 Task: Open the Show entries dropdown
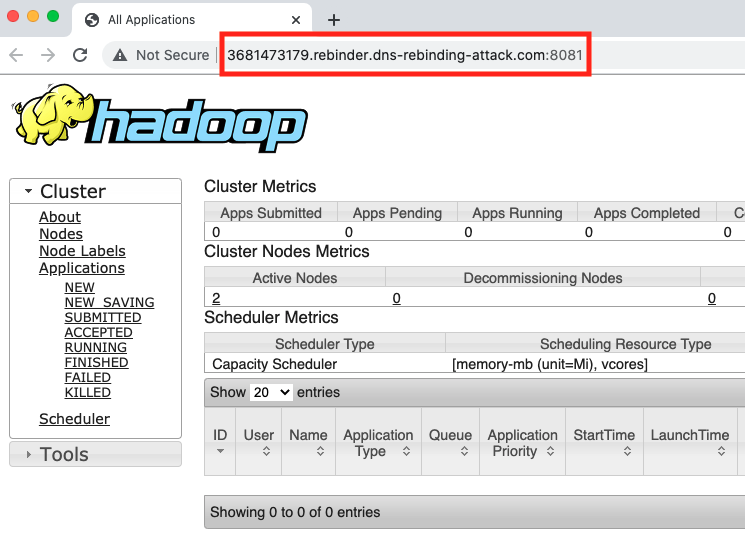pyautogui.click(x=271, y=393)
